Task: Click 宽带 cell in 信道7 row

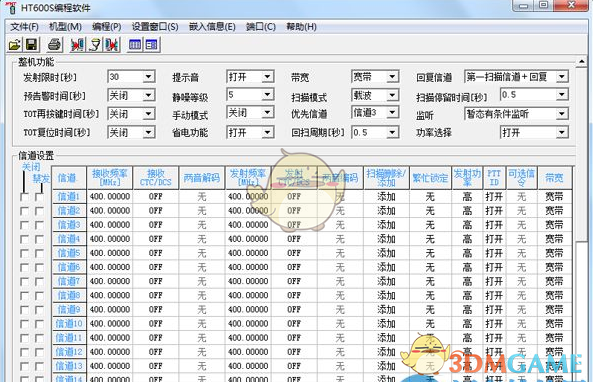Action: pos(554,281)
